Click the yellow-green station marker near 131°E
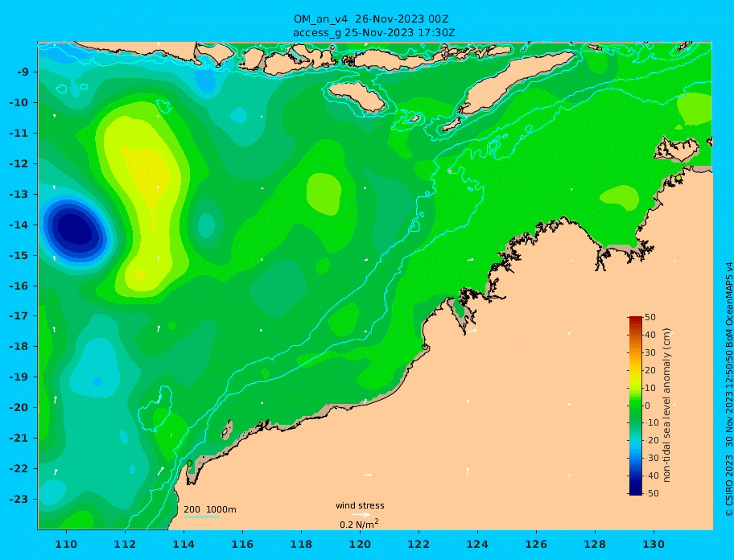Image resolution: width=734 pixels, height=560 pixels. click(x=678, y=179)
